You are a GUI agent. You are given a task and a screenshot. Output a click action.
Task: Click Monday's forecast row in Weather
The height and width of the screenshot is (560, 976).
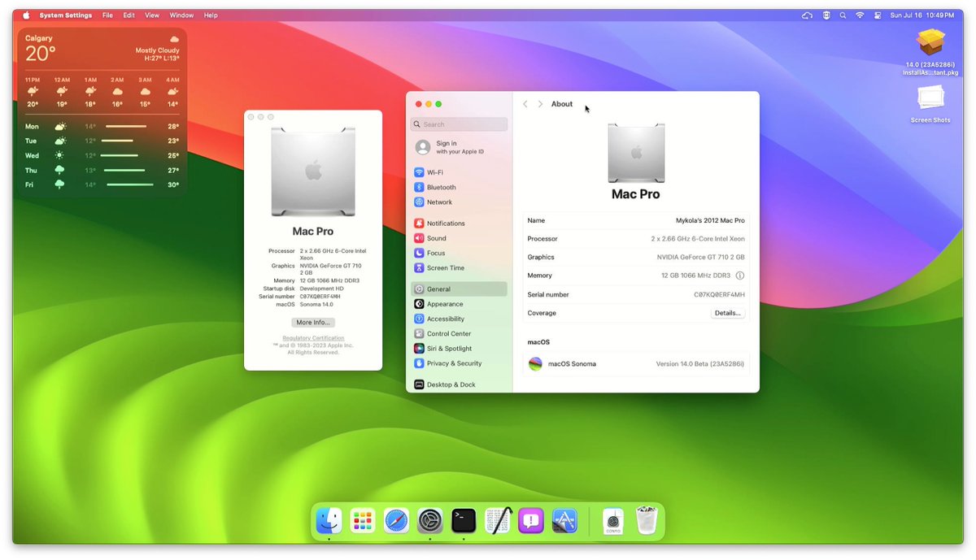pos(102,126)
